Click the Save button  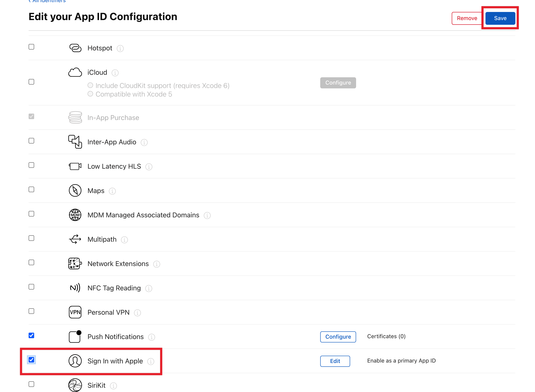coord(500,18)
